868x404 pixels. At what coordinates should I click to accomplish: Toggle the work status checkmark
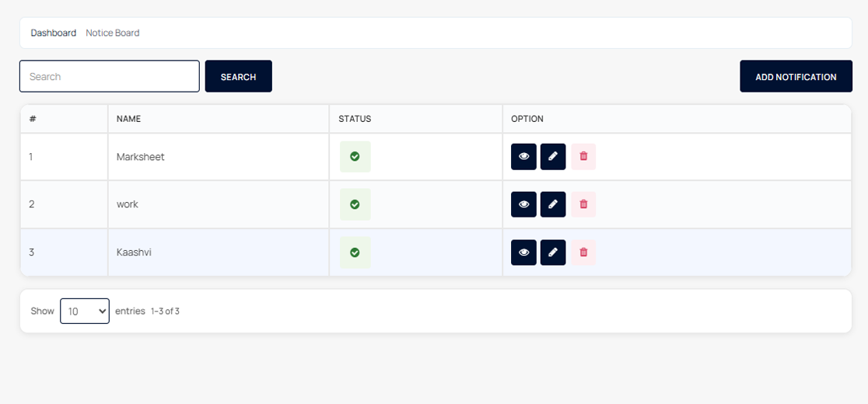click(x=355, y=204)
